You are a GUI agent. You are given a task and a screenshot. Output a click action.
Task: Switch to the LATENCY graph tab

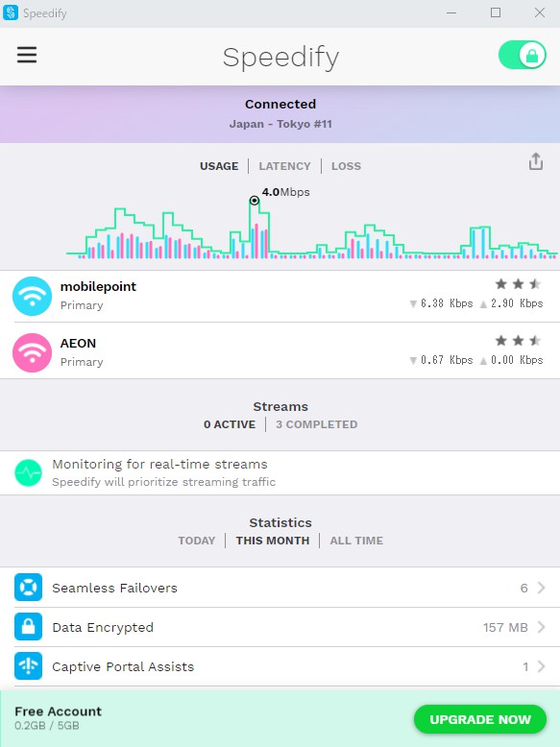click(x=284, y=166)
